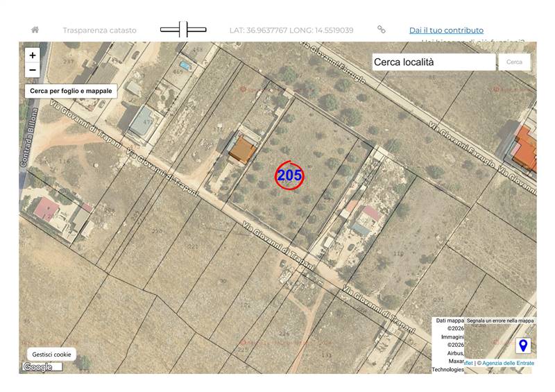This screenshot has width=555, height=392.
Task: Click the home icon in the header
Action: (x=35, y=30)
